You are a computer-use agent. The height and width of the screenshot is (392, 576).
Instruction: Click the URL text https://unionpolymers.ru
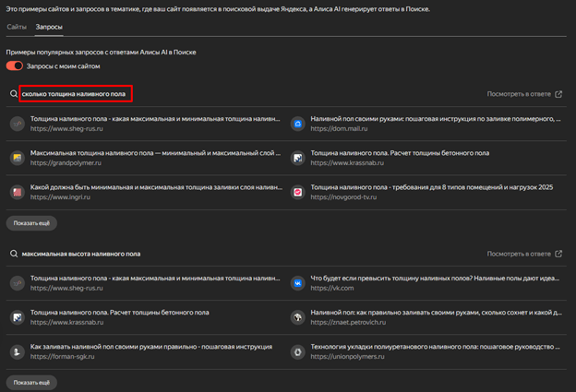(347, 356)
